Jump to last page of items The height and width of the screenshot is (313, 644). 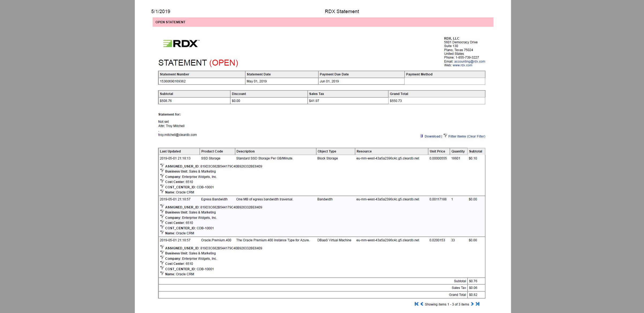point(477,304)
